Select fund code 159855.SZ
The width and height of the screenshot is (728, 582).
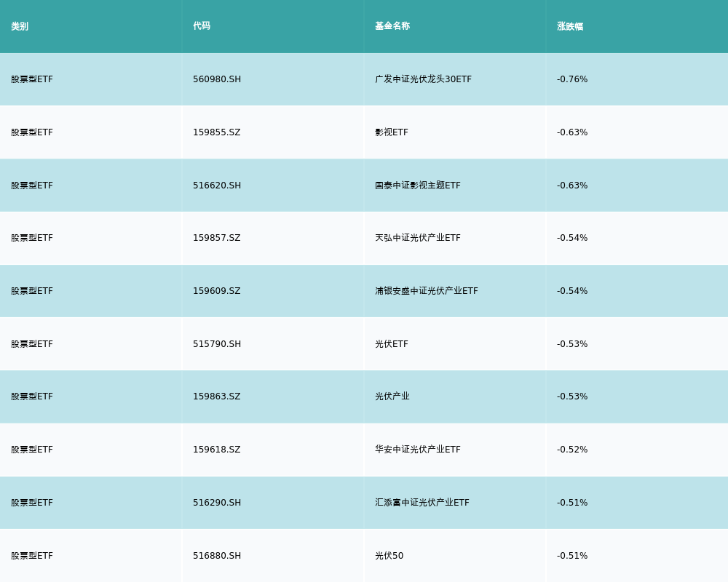click(216, 132)
